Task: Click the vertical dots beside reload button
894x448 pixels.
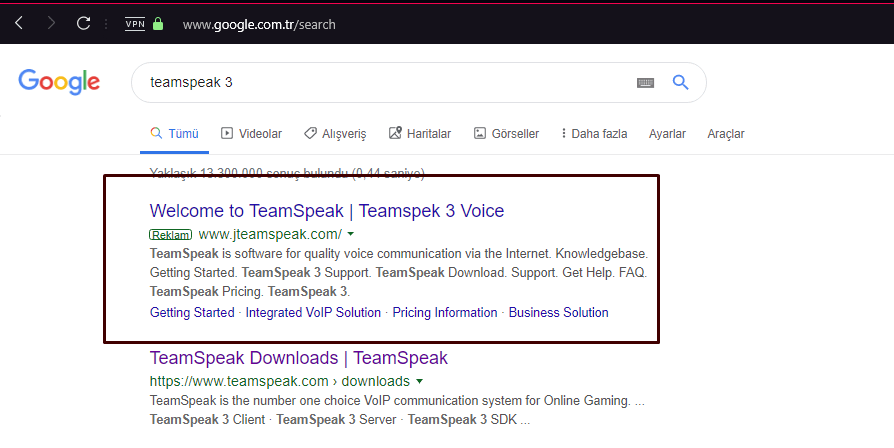Action: click(106, 24)
